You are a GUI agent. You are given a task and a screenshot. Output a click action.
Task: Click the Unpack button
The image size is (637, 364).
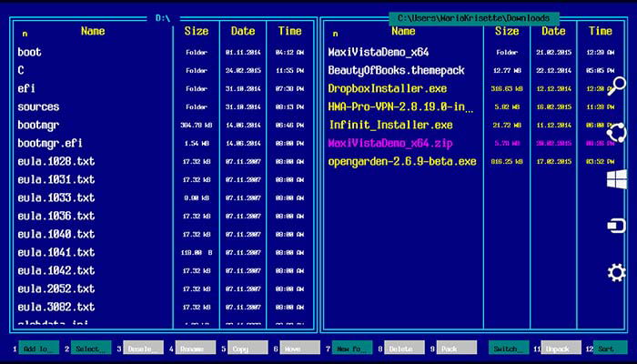561,348
